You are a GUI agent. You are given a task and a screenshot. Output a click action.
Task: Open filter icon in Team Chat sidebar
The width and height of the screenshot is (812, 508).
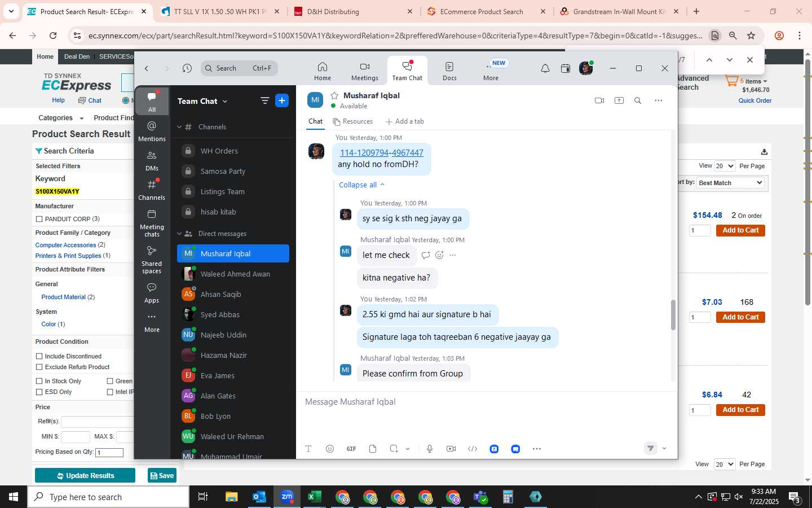(x=264, y=100)
